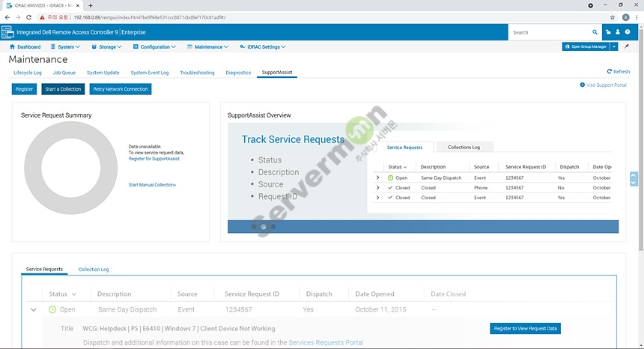Click the pin icon beside Group Manager
Viewport: 644px width, 349px height.
click(627, 46)
